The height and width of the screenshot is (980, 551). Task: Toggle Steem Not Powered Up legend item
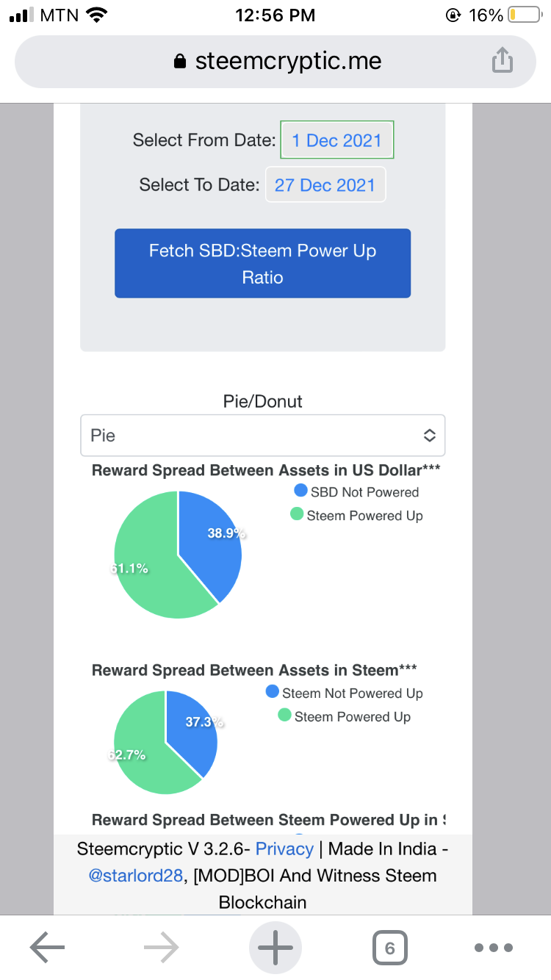[x=344, y=693]
